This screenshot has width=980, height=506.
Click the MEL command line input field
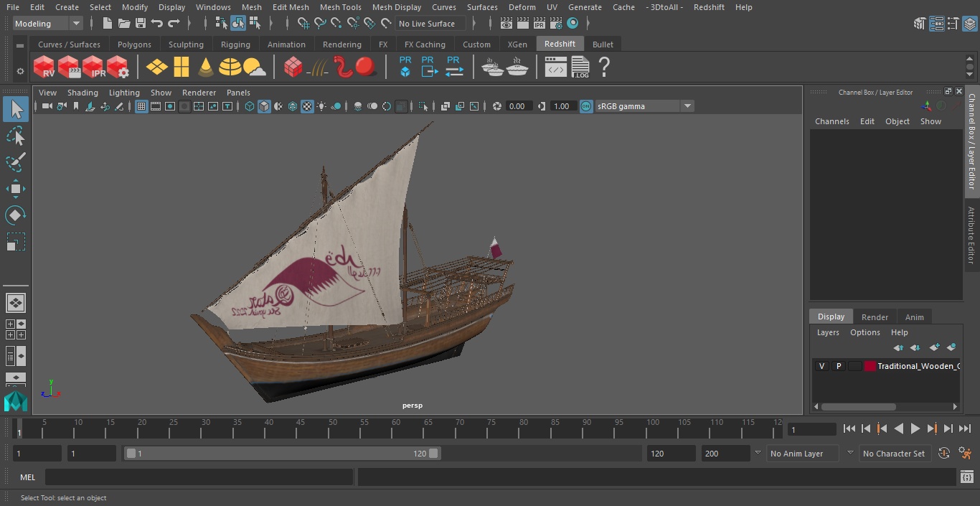pyautogui.click(x=199, y=477)
